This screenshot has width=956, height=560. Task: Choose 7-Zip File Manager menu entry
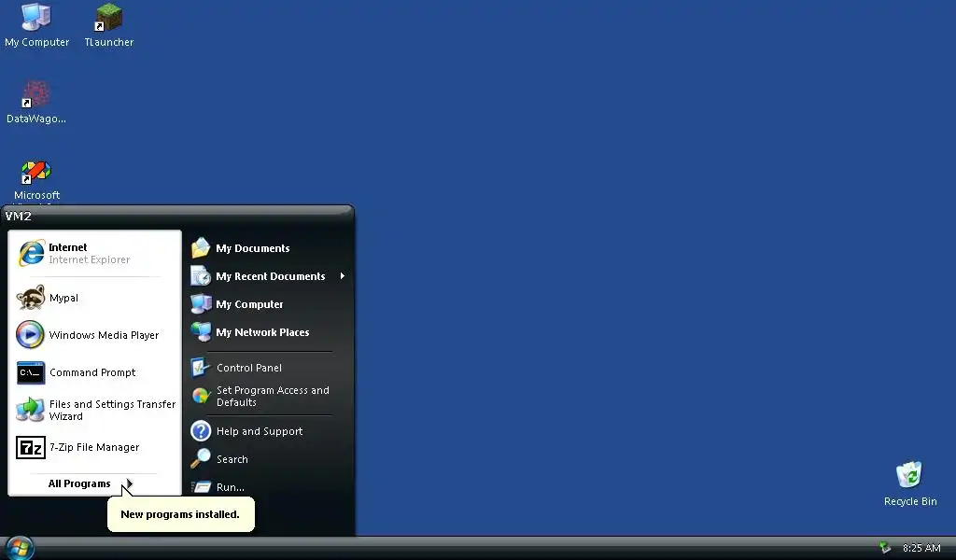(x=94, y=447)
